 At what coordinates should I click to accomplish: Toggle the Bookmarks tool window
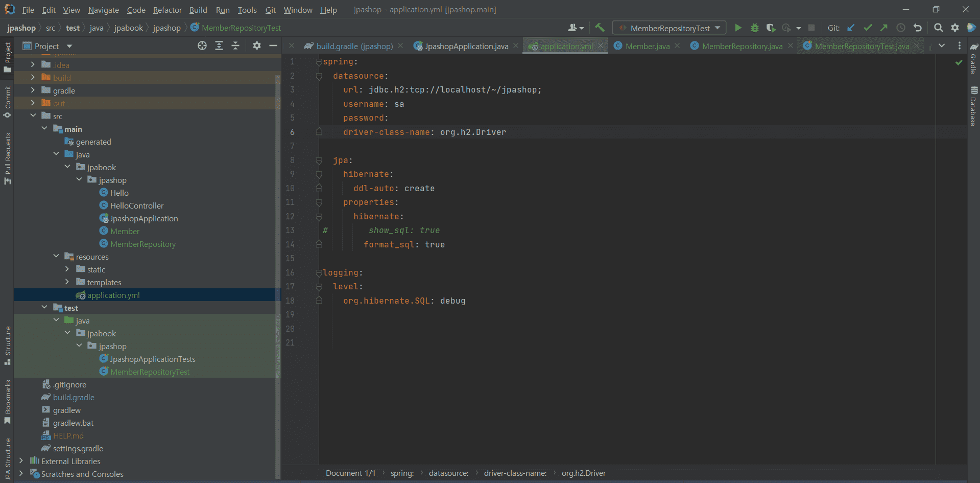click(8, 402)
